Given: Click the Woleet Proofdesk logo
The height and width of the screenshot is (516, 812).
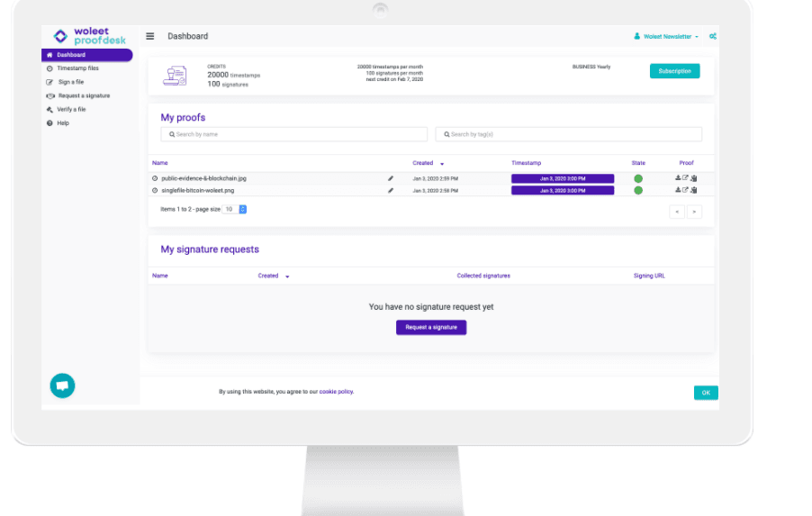Looking at the screenshot, I should click(90, 36).
